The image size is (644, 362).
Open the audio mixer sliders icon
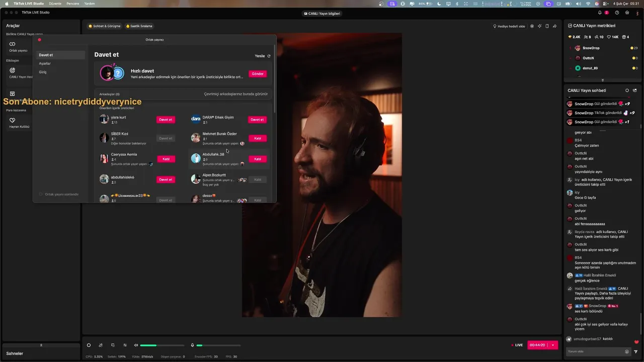[x=125, y=345]
